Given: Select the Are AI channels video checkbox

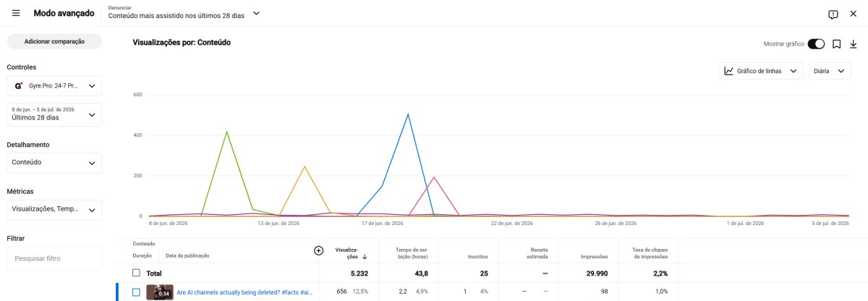Looking at the screenshot, I should point(136,292).
